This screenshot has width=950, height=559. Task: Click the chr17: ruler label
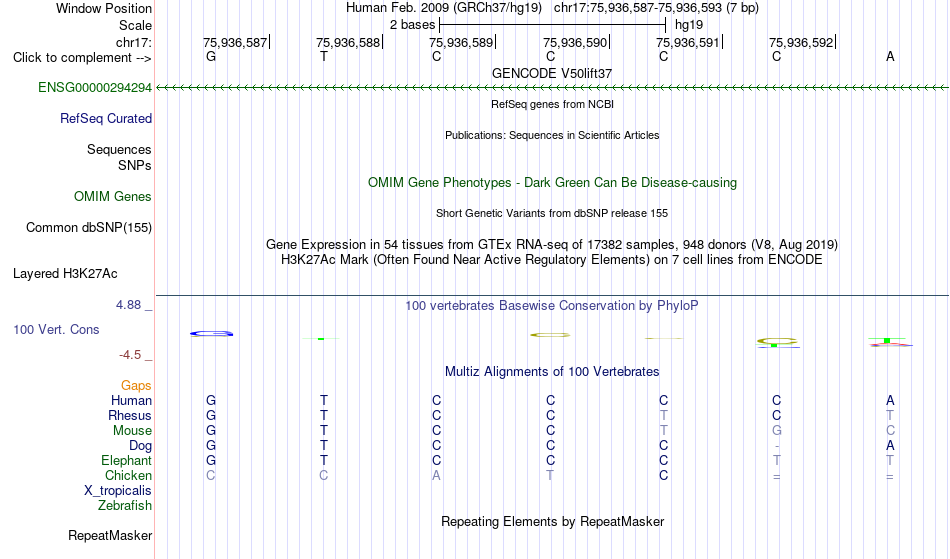pyautogui.click(x=133, y=42)
